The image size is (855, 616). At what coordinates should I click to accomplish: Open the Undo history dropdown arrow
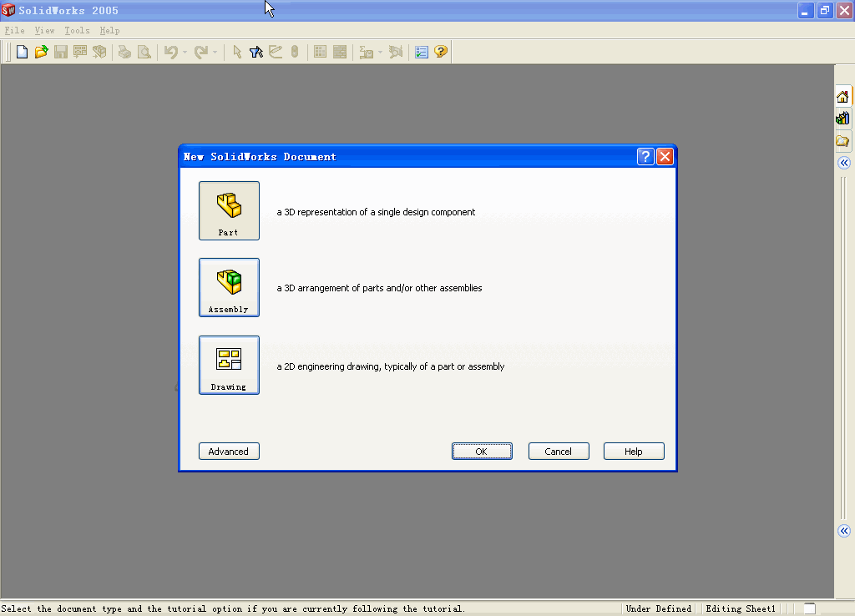tap(185, 53)
